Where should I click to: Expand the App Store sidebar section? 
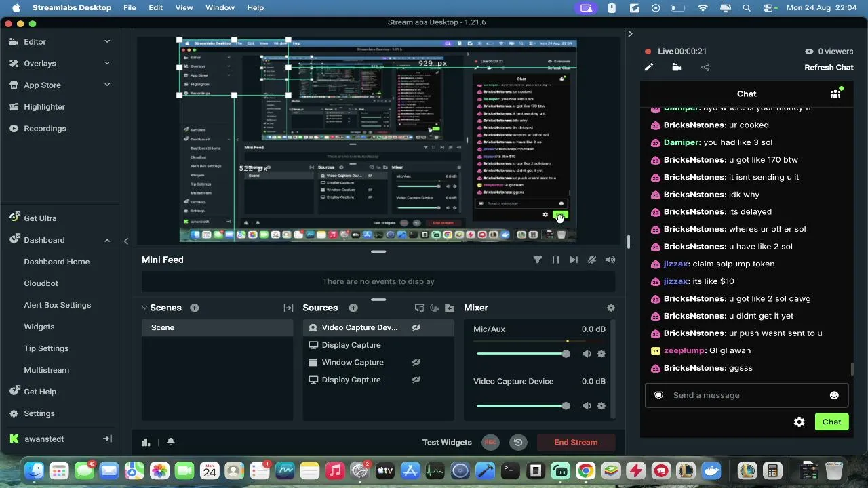tap(107, 85)
